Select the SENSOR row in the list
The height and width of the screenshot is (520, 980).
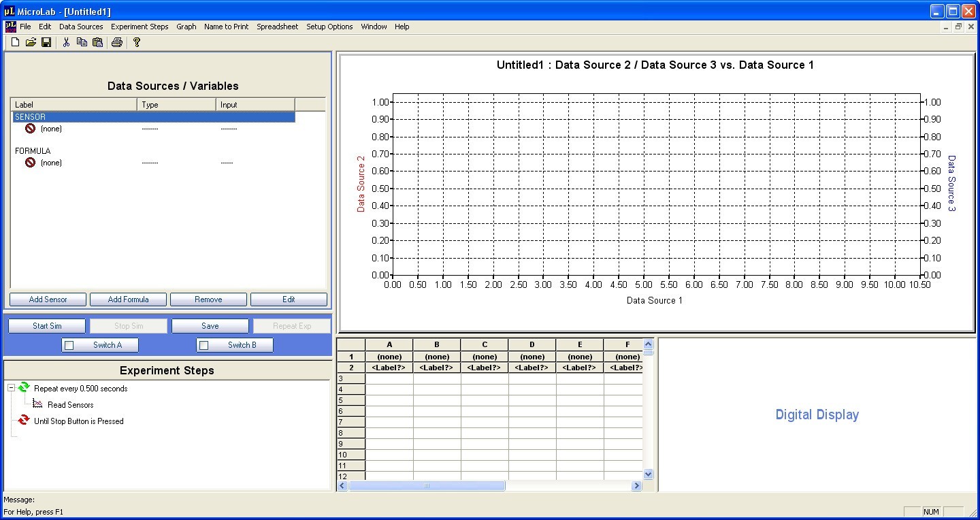tap(154, 117)
